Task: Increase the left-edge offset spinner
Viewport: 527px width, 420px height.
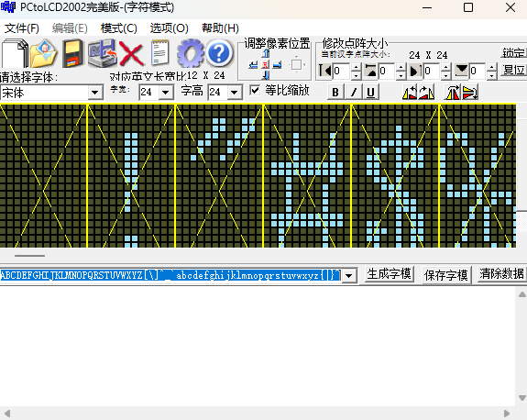Action: click(356, 67)
